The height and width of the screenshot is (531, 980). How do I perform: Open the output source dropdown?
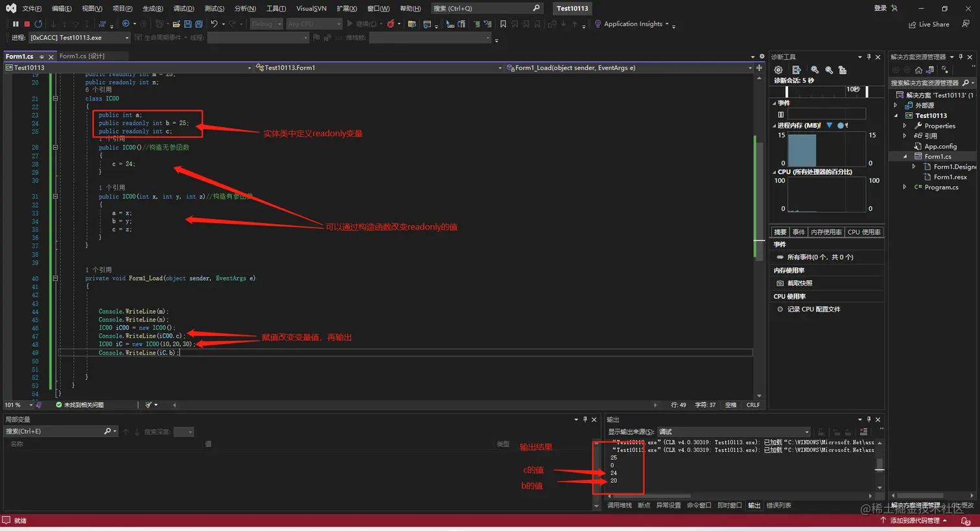[734, 432]
